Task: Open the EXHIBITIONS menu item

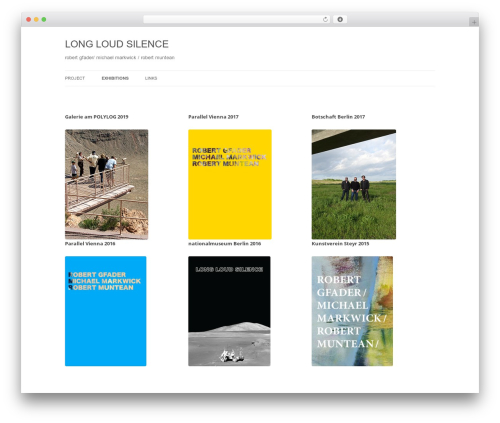Action: (115, 78)
